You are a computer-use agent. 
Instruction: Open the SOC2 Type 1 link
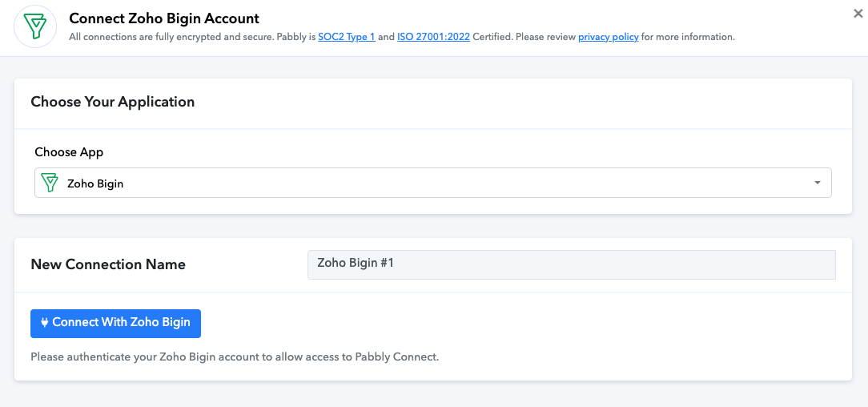click(x=347, y=37)
